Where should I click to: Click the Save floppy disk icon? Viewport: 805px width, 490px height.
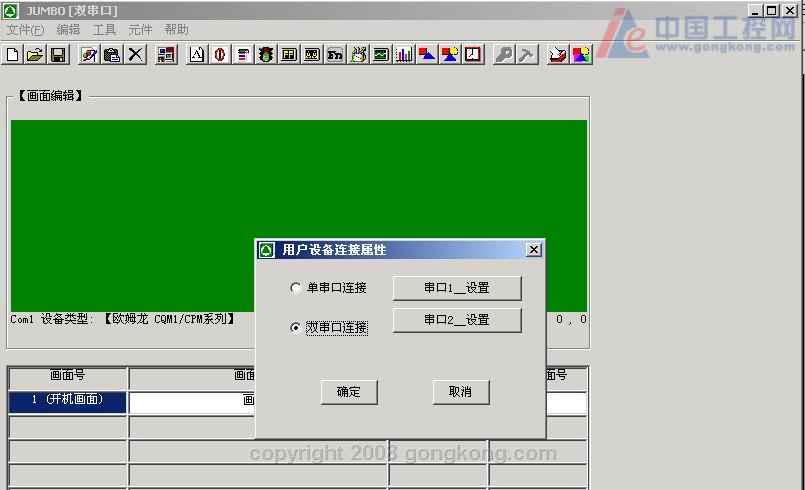pyautogui.click(x=58, y=54)
